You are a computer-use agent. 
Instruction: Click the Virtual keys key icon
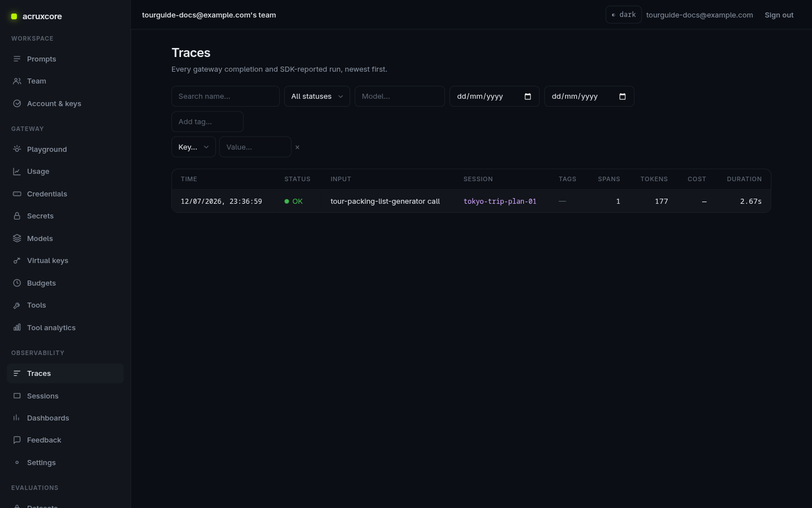pos(17,261)
